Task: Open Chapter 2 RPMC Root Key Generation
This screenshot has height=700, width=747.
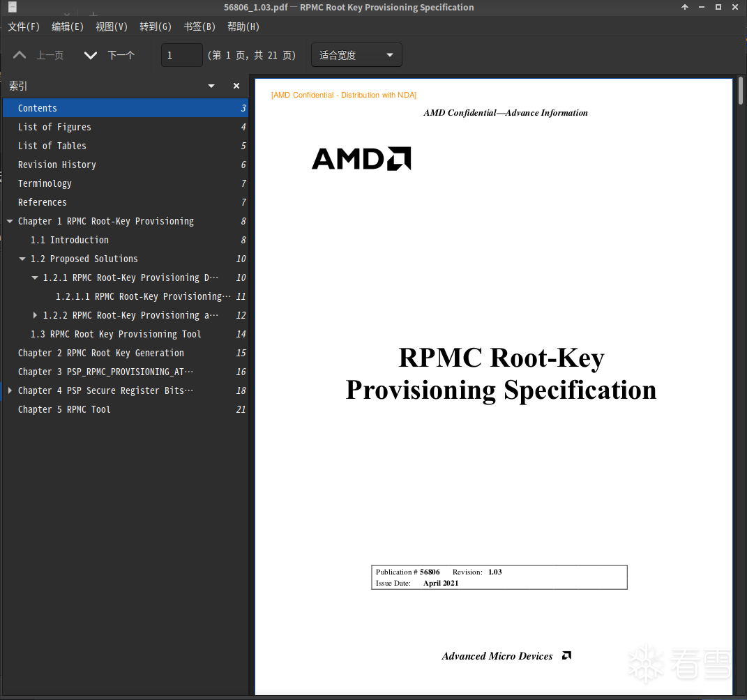Action: coord(126,353)
